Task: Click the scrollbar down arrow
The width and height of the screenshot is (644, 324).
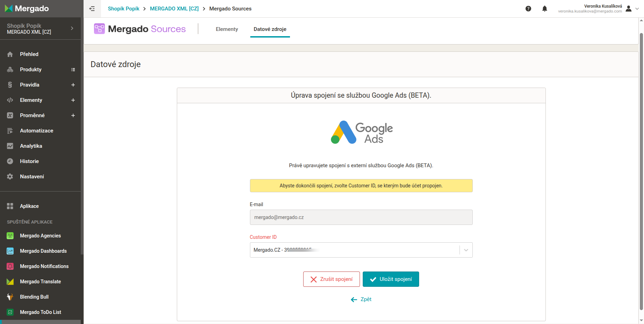Action: (641, 321)
